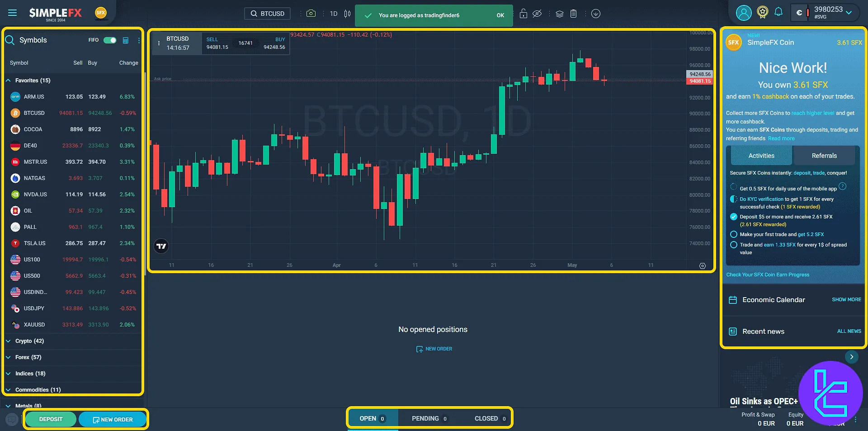Image resolution: width=868 pixels, height=431 pixels.
Task: Open notifications bell
Action: pos(778,12)
